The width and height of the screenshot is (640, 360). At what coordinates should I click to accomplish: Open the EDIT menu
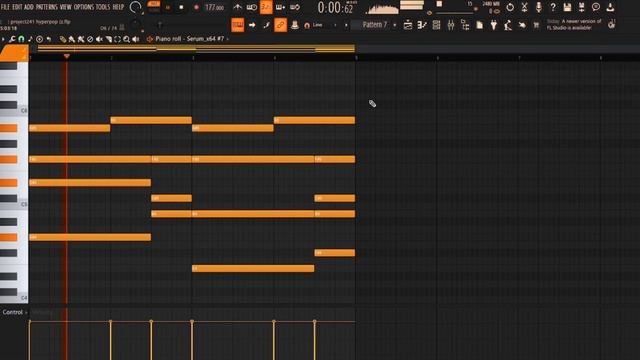coord(17,7)
